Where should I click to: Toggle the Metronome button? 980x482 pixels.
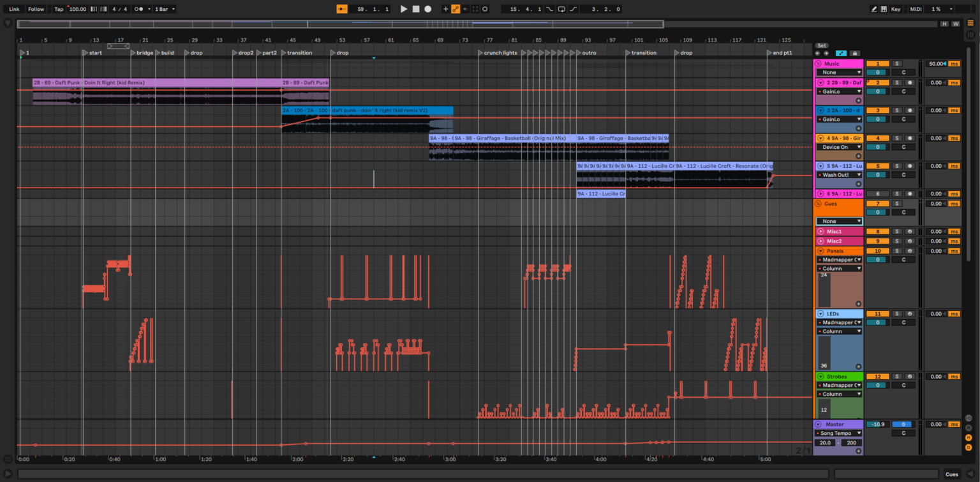[x=138, y=9]
